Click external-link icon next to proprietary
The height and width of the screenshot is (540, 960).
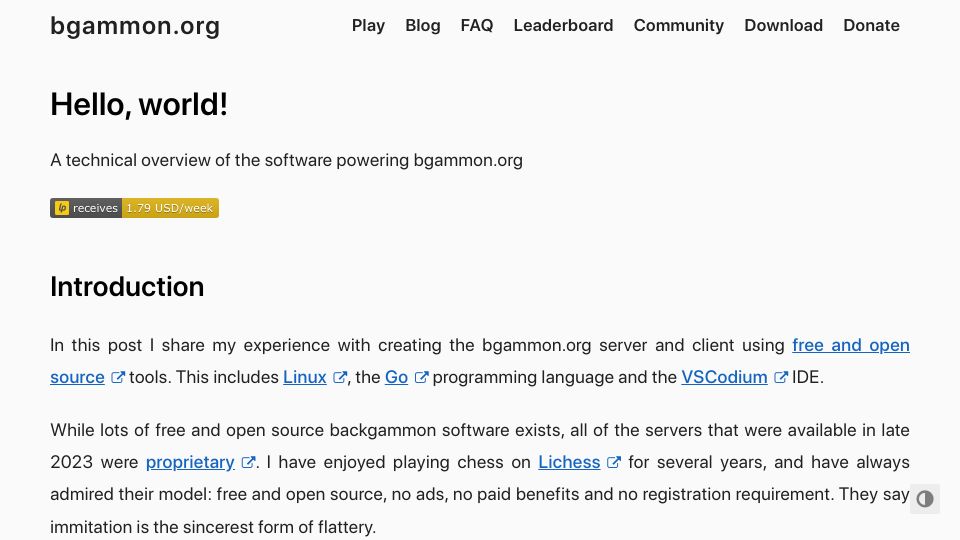point(248,462)
